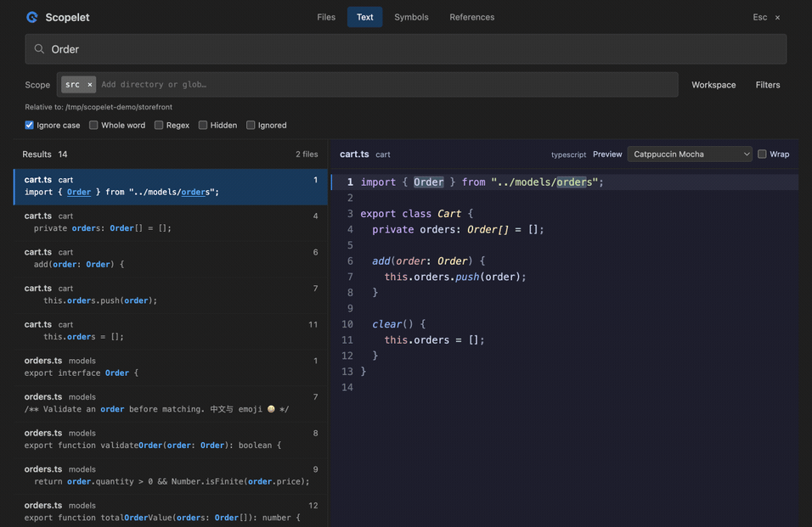The image size is (812, 527).
Task: Click the Workspace button
Action: [x=713, y=85]
